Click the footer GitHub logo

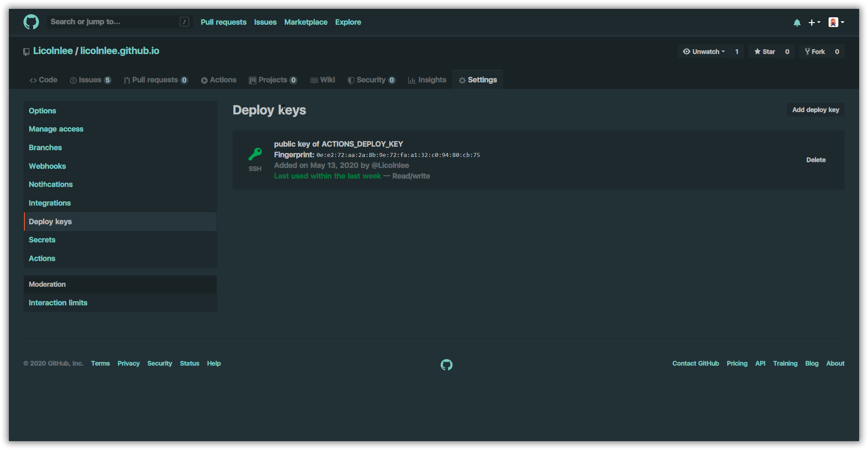click(446, 365)
